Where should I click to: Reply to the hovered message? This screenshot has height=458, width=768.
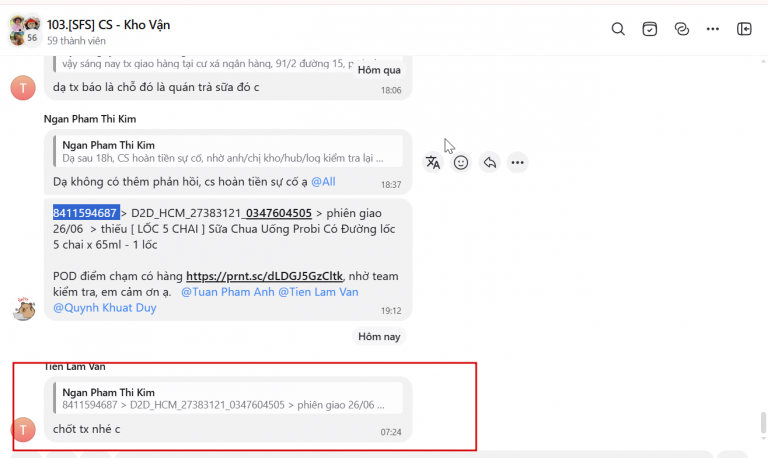(489, 163)
